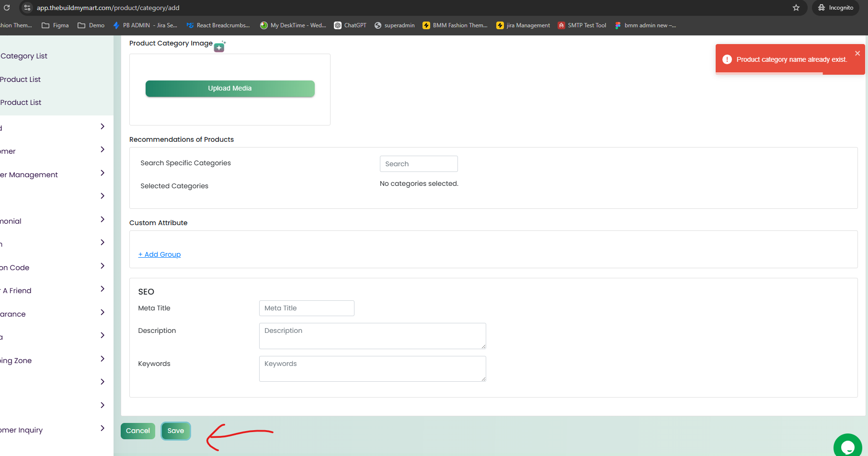Open first Product List sidebar item
Image resolution: width=868 pixels, height=456 pixels.
[20, 80]
